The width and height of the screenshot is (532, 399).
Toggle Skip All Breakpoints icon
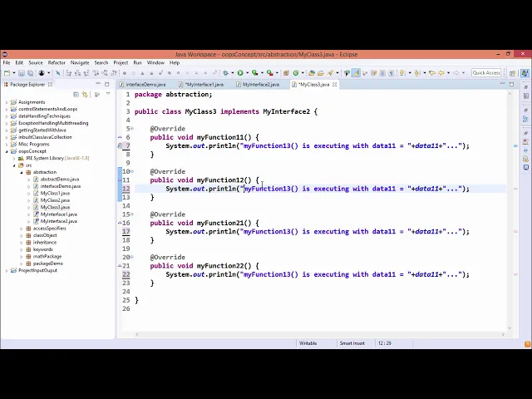tap(58, 72)
